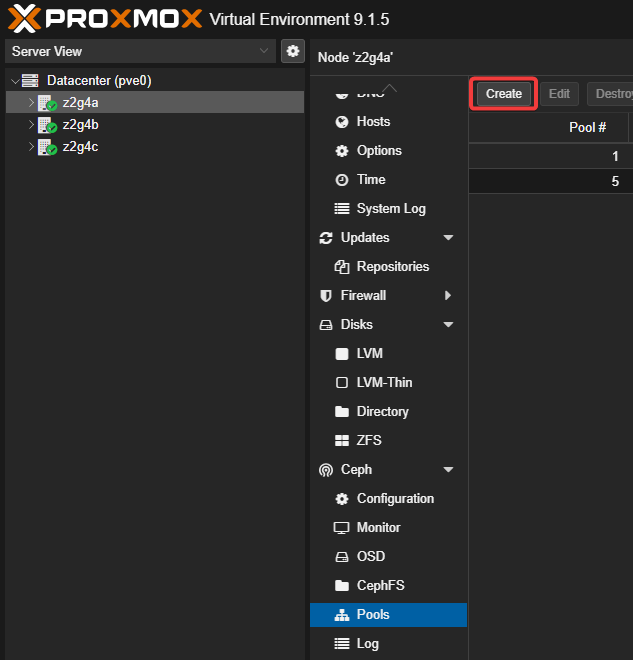Click the Proxmox logo icon

click(x=24, y=18)
